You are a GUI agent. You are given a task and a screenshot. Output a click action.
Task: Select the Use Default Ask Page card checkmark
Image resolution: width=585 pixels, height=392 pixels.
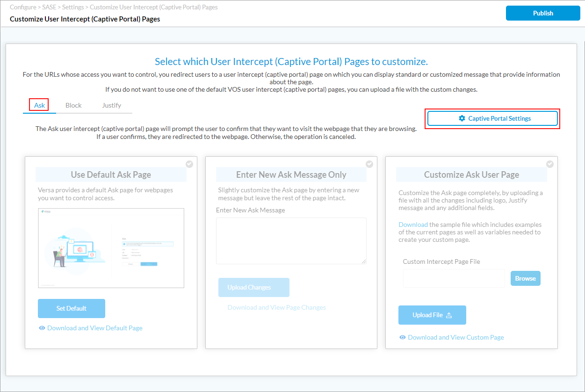(189, 164)
